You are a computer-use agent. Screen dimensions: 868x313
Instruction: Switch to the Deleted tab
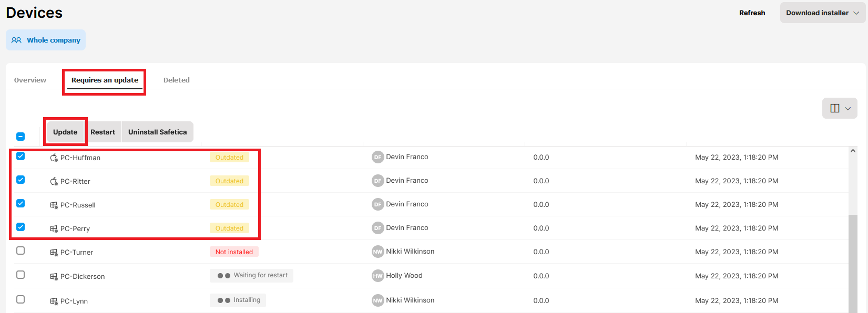(x=176, y=80)
